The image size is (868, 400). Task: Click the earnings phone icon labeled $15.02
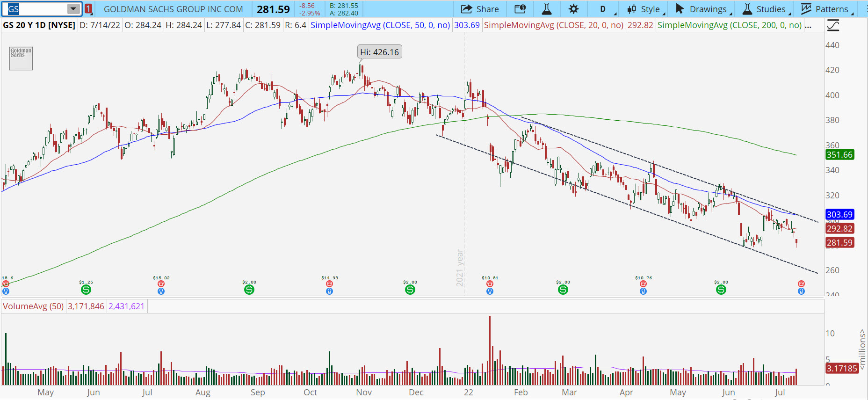click(161, 284)
